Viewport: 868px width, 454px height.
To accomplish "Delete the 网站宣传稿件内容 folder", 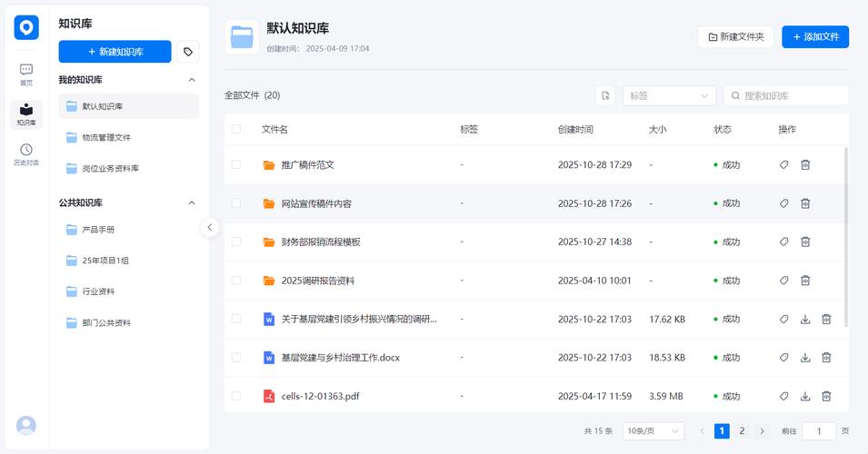I will click(x=805, y=203).
